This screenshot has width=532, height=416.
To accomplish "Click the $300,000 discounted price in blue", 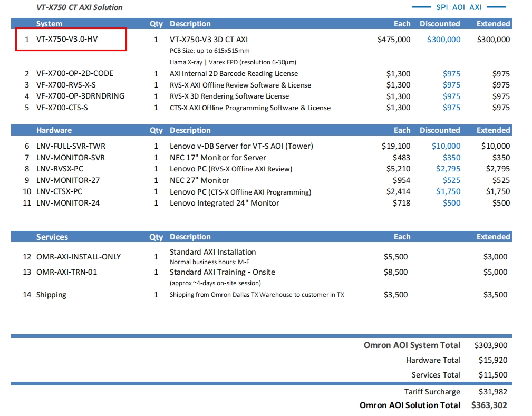I will [443, 40].
